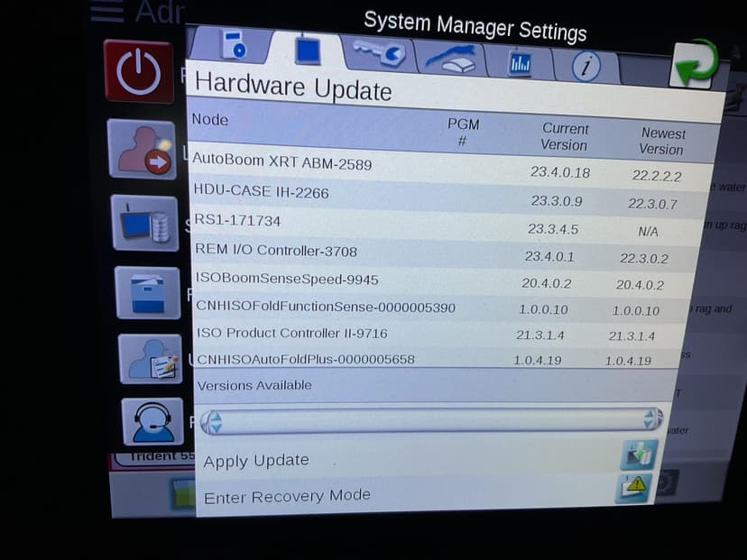Open the wrench and mouse tab
The image size is (747, 560).
click(451, 59)
